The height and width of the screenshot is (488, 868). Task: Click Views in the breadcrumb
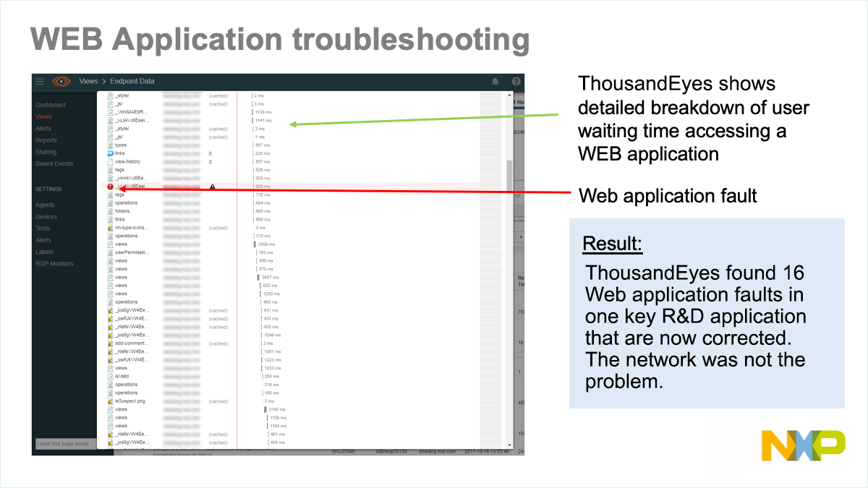coord(88,82)
